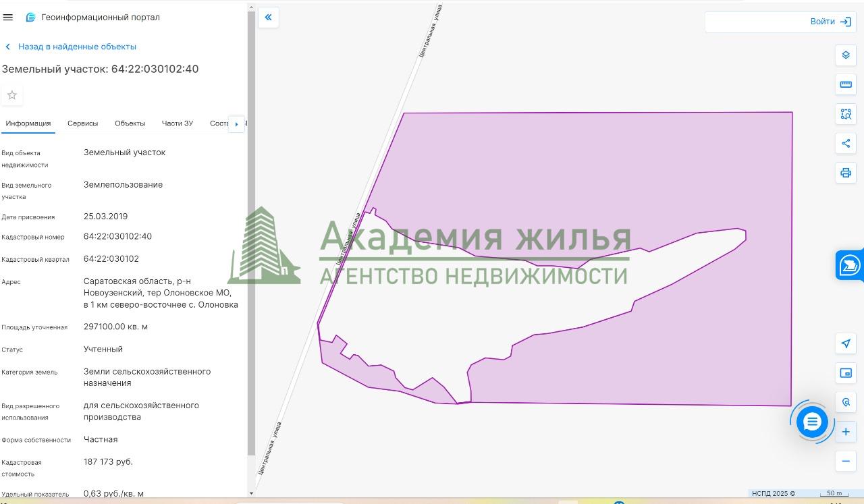Click the area value 297100.00 кв. м
The height and width of the screenshot is (504, 864).
pyautogui.click(x=115, y=327)
